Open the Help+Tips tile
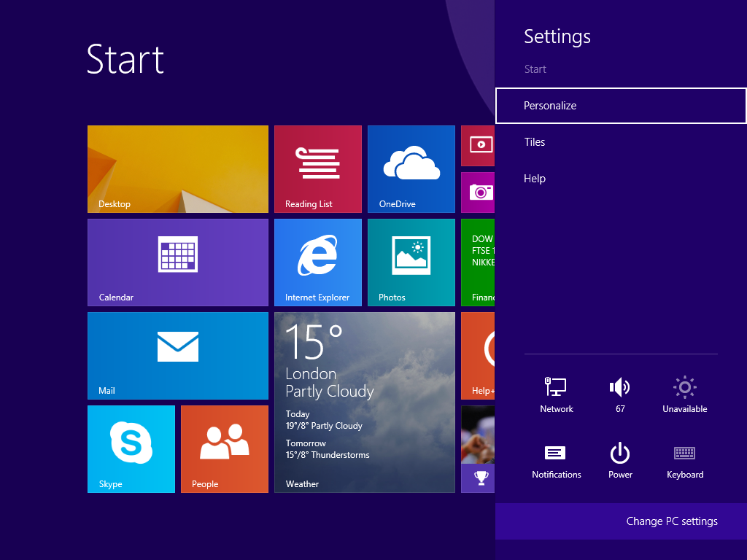This screenshot has width=747, height=560. point(478,356)
